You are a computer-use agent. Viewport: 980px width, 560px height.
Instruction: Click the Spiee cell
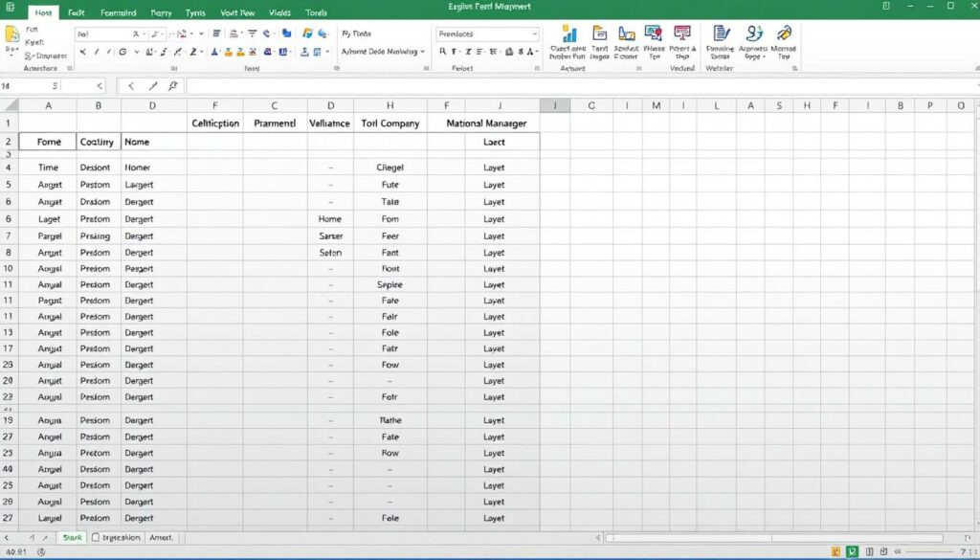coord(390,284)
